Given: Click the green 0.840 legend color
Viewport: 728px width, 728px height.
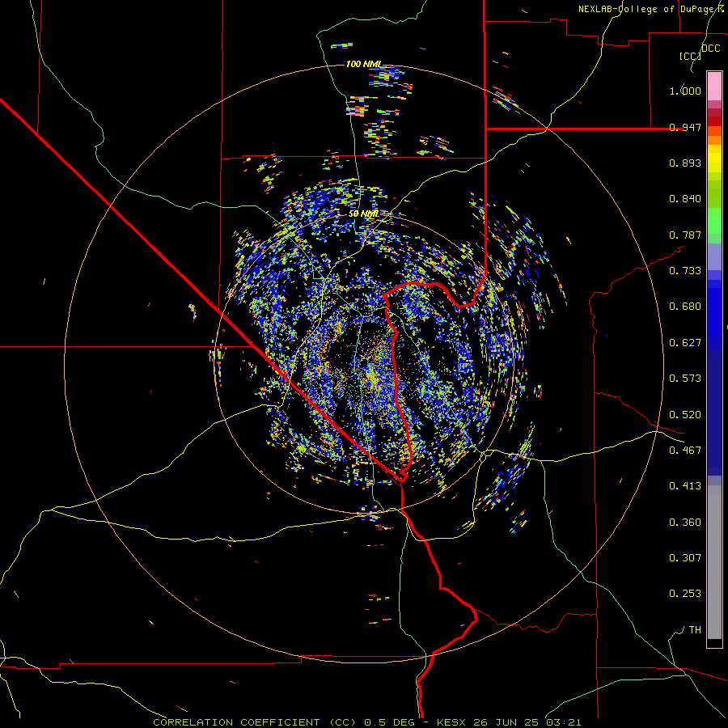Looking at the screenshot, I should 714,198.
